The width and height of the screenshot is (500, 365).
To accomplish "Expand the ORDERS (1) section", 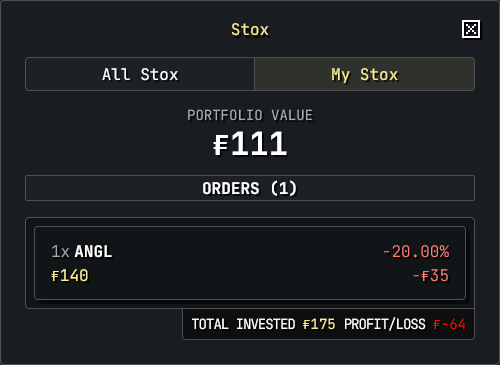I will pyautogui.click(x=250, y=188).
